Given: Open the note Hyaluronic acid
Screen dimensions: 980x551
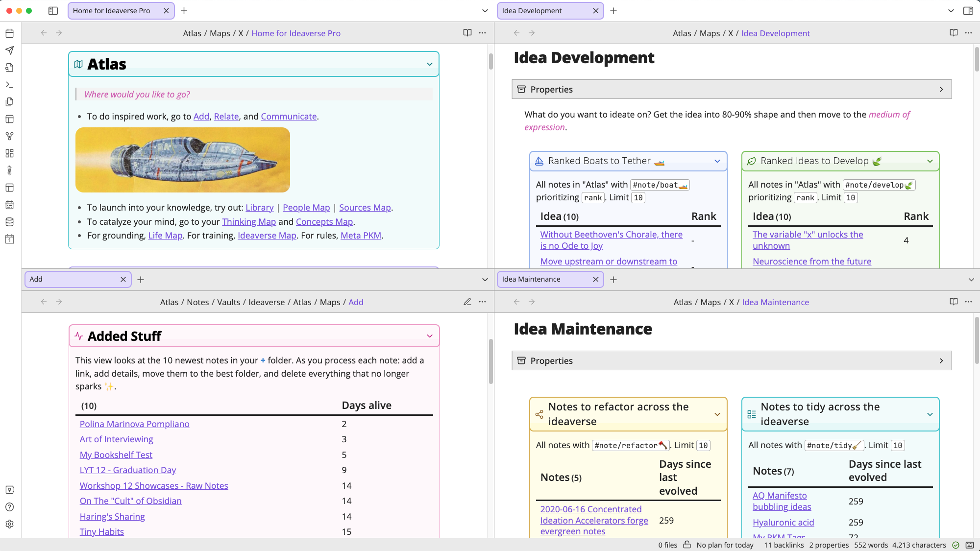Looking at the screenshot, I should click(x=783, y=522).
